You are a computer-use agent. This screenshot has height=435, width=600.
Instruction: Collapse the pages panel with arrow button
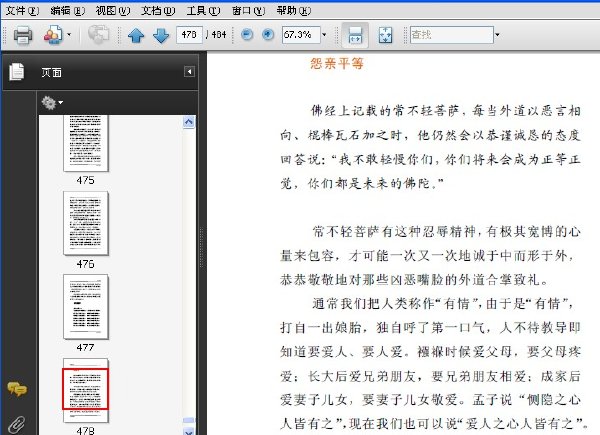tap(189, 72)
